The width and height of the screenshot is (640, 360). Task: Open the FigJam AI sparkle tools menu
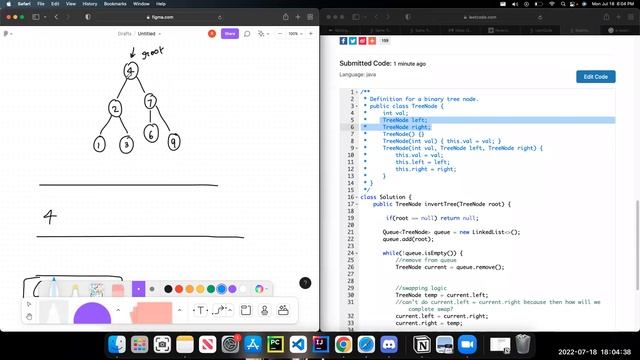click(261, 33)
